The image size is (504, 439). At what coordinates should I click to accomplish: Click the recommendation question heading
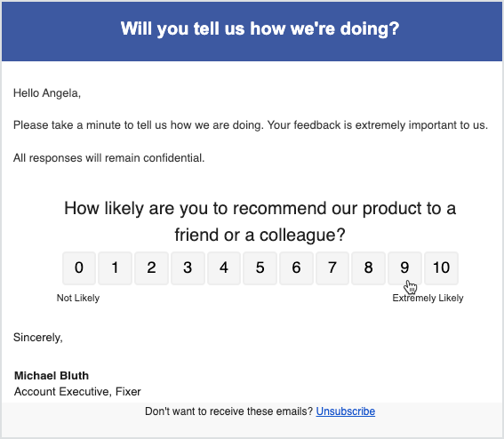(x=260, y=221)
